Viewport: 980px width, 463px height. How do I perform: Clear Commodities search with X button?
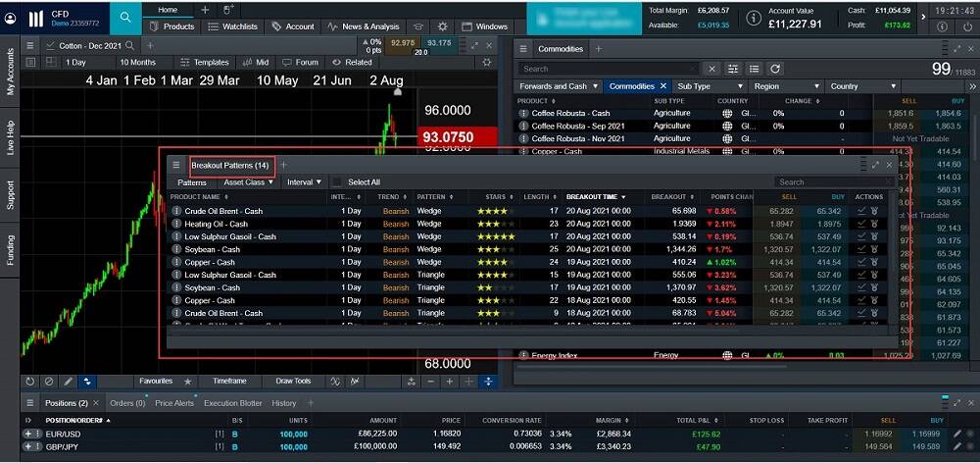click(711, 69)
